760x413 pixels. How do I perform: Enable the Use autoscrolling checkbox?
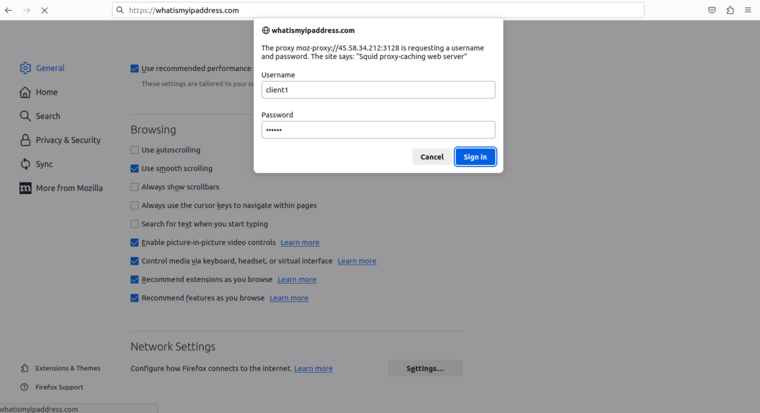(135, 150)
